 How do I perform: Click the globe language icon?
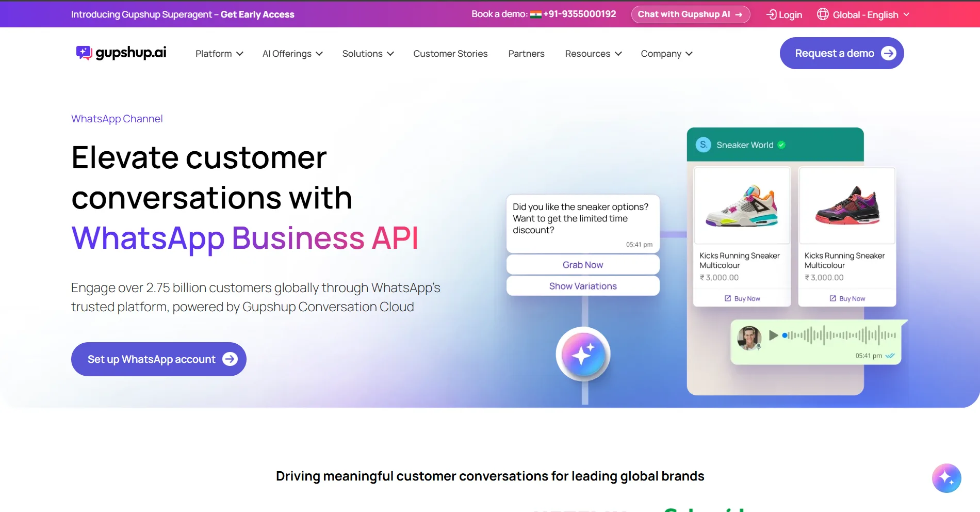click(x=823, y=14)
